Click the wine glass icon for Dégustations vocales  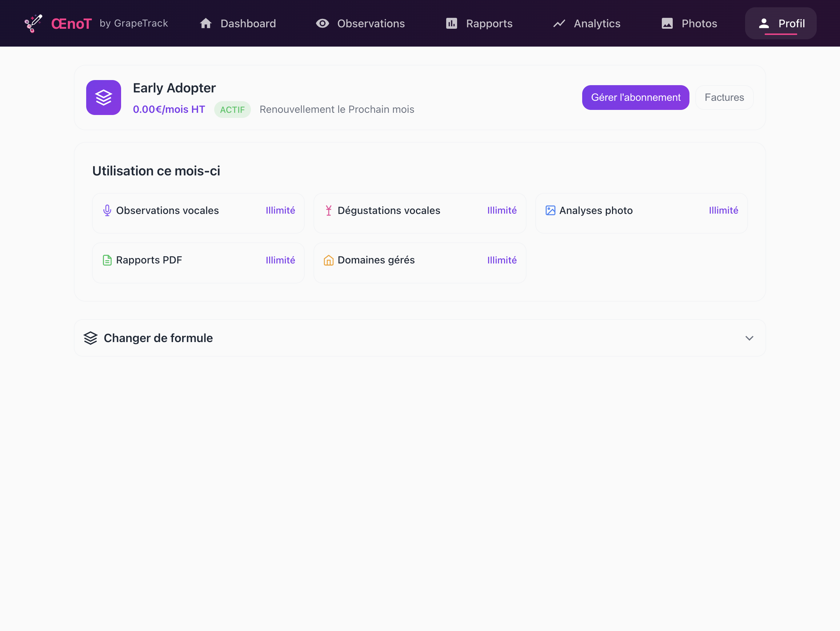[x=328, y=210]
